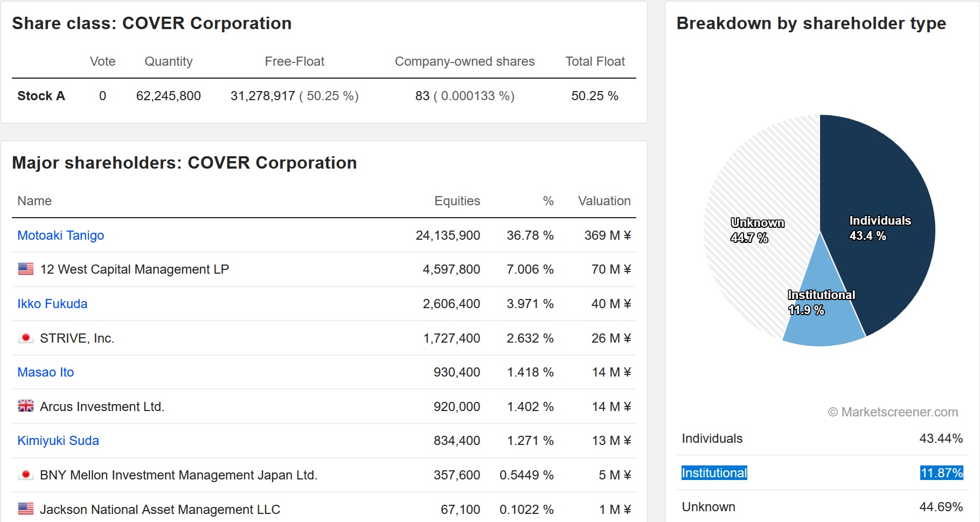Click the Japan flag beside BNY Mellon

[25, 475]
